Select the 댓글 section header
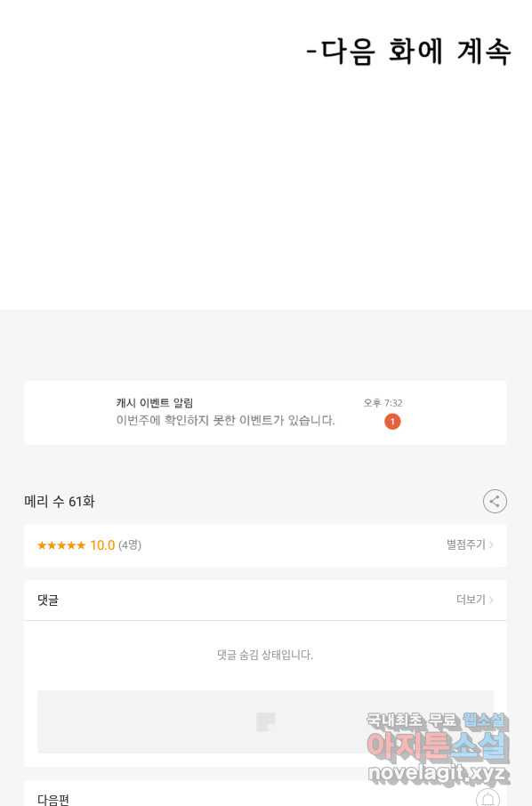Image resolution: width=532 pixels, height=806 pixels. [x=48, y=600]
